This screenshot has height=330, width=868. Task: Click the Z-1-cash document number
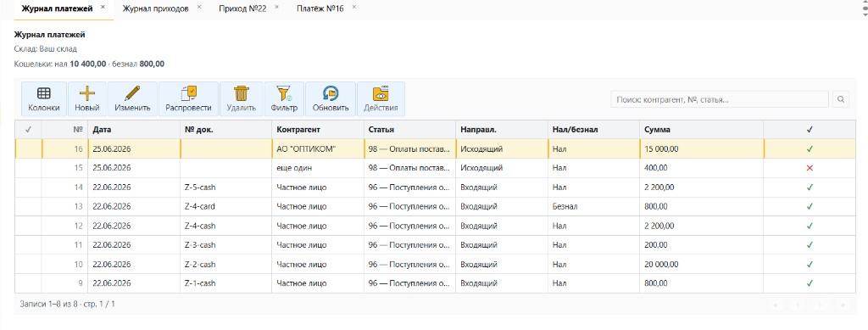click(x=200, y=283)
